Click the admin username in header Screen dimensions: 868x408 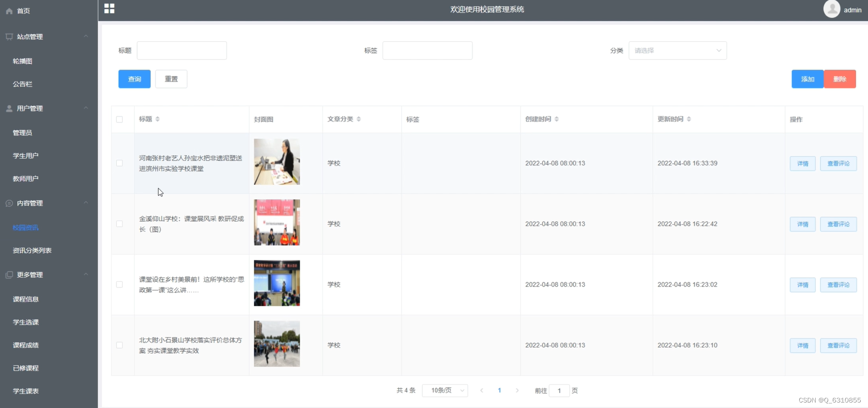coord(852,10)
